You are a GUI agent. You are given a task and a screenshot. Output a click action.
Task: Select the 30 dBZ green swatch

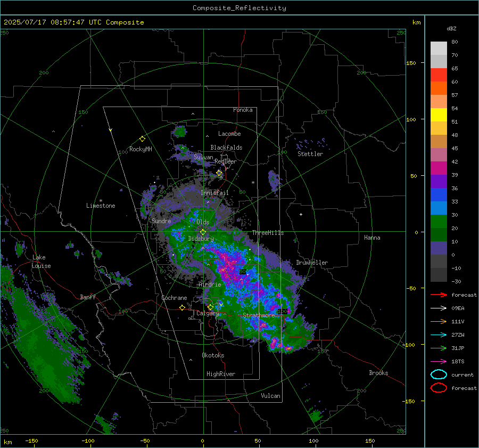(x=439, y=221)
